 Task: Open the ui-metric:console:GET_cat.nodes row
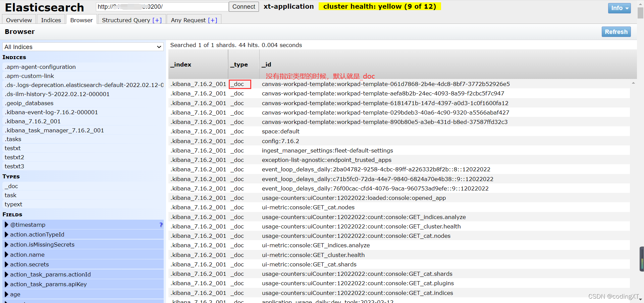pos(399,207)
